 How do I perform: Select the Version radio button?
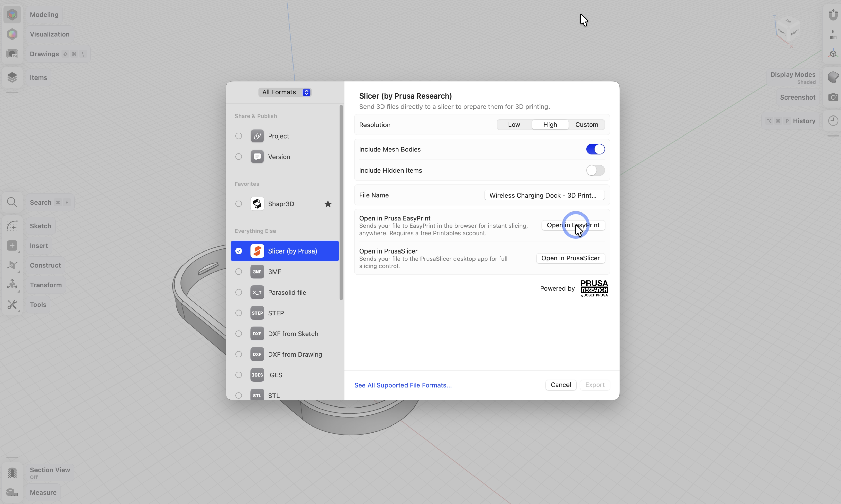pyautogui.click(x=239, y=157)
